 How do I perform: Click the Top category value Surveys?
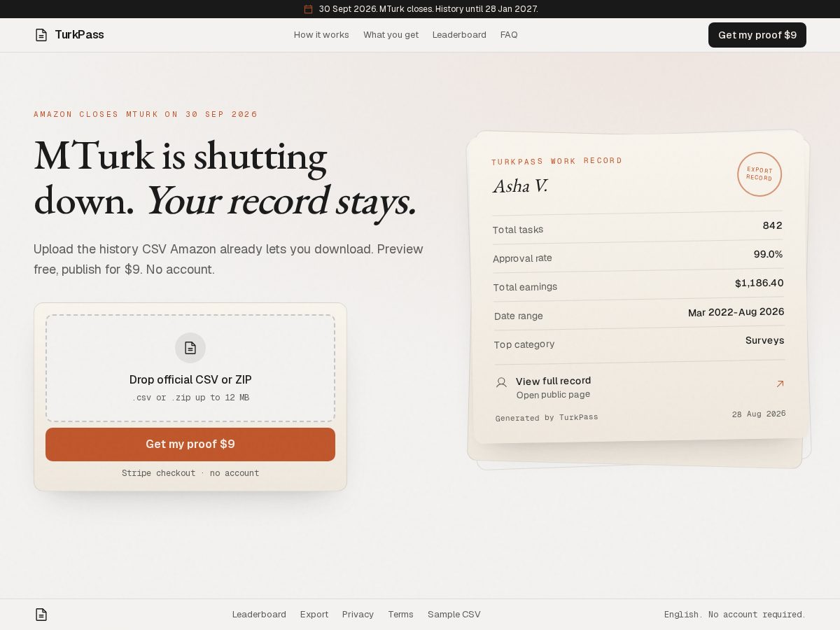point(764,340)
